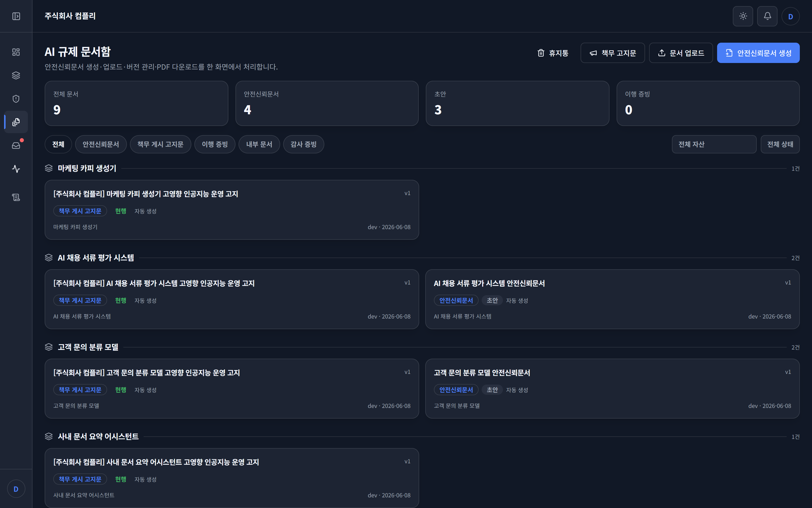Image resolution: width=812 pixels, height=508 pixels.
Task: Click layers icon beside 마케팅 카피 생성기 heading
Action: tap(49, 168)
